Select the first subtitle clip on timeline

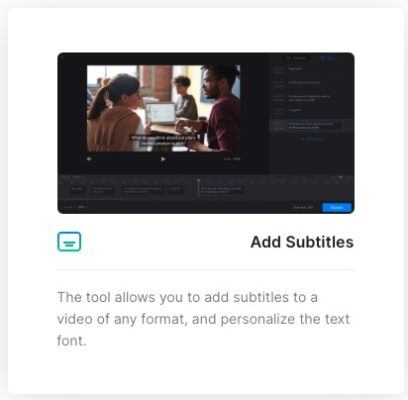click(77, 190)
